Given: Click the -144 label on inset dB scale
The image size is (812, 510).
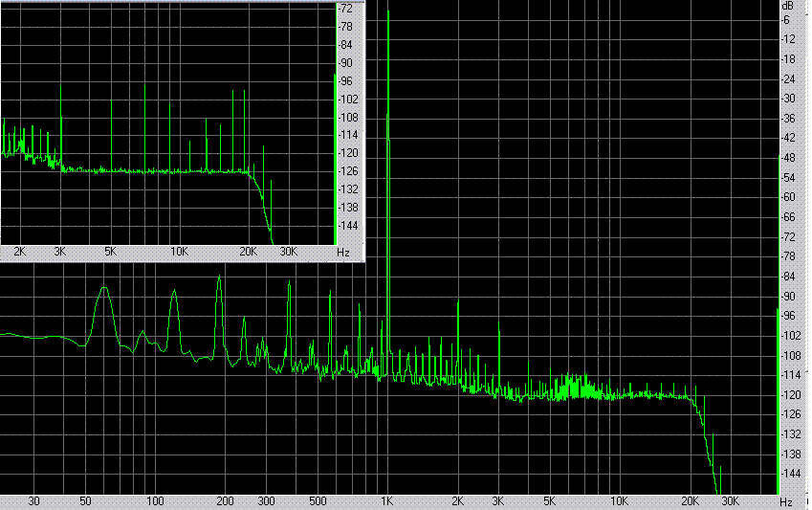Looking at the screenshot, I should point(348,226).
